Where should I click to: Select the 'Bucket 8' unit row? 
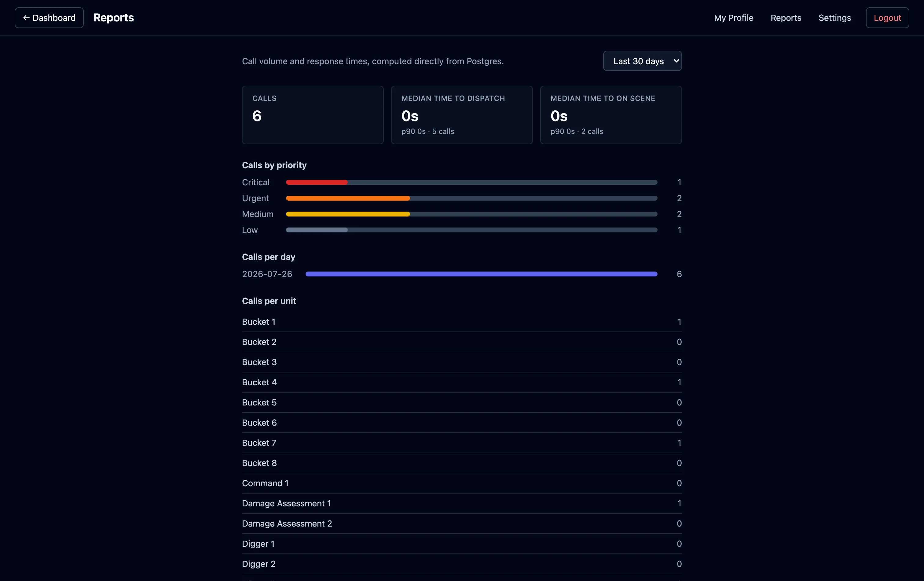[x=462, y=463]
